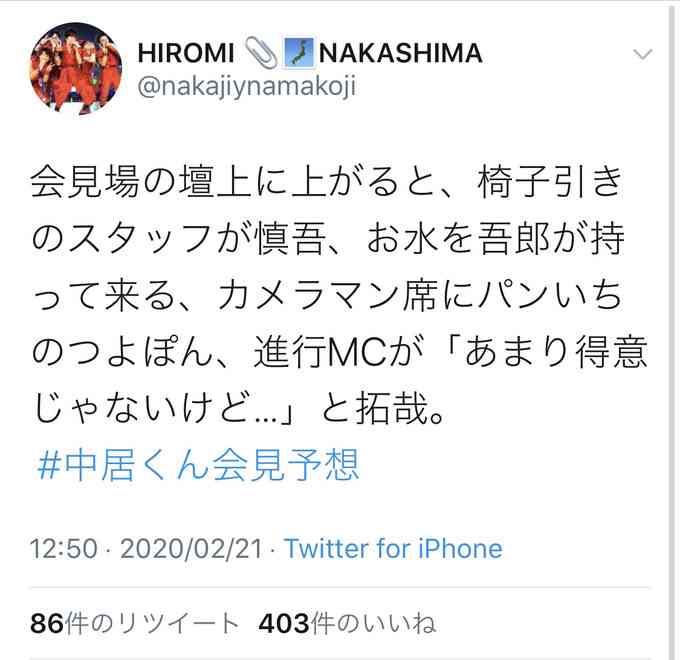The image size is (680, 660).
Task: View the 403件のいいね list
Action: click(x=347, y=624)
